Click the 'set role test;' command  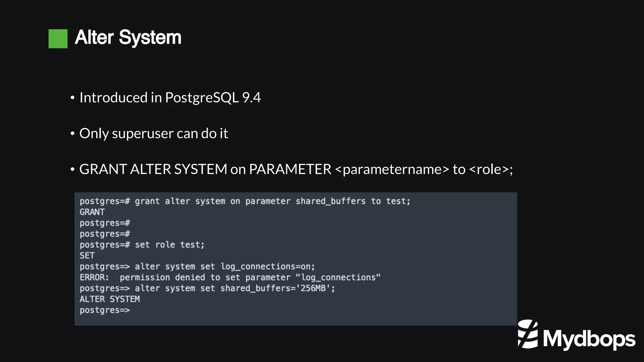coord(169,245)
